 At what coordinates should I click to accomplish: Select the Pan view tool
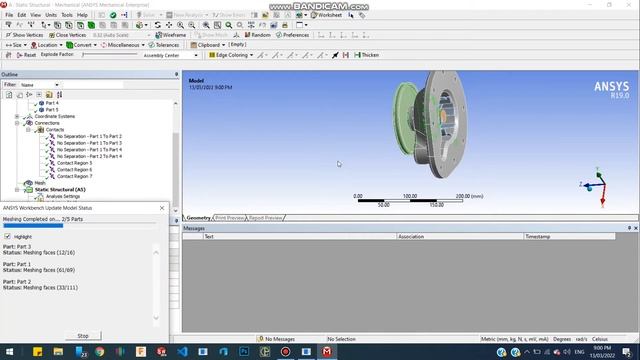[169, 25]
